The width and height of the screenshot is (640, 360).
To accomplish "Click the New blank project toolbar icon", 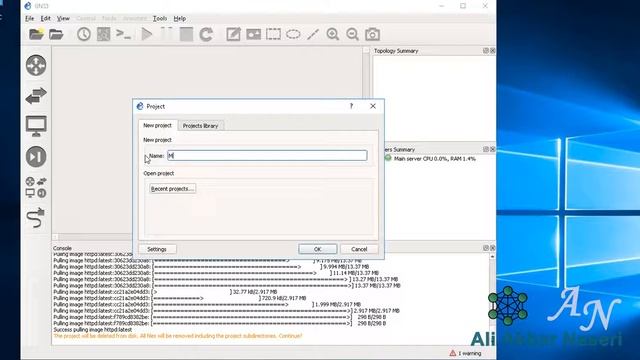I will pyautogui.click(x=37, y=34).
